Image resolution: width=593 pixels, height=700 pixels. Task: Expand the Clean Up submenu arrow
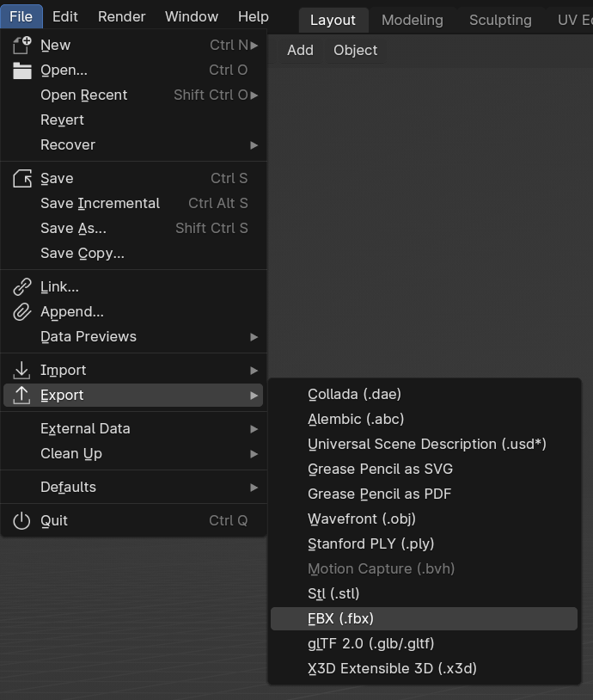pyautogui.click(x=254, y=454)
